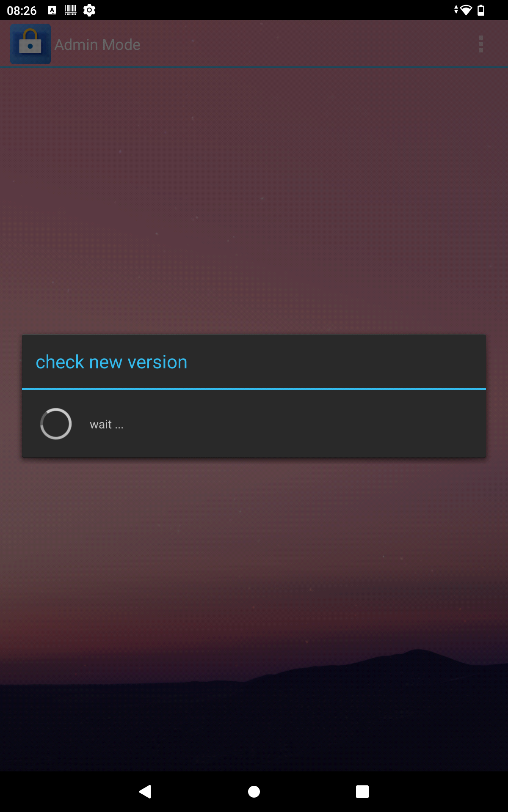Go home with the circle navigation button
This screenshot has width=508, height=812.
coord(254,792)
